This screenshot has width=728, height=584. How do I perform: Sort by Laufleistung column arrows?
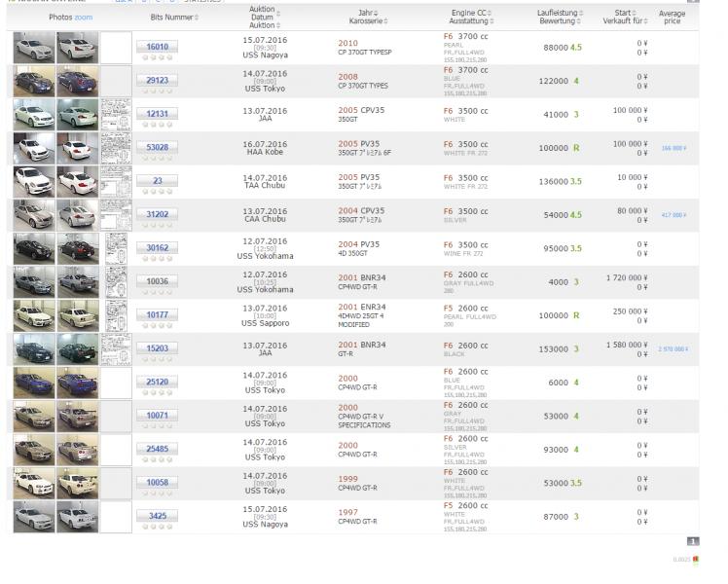click(x=581, y=13)
